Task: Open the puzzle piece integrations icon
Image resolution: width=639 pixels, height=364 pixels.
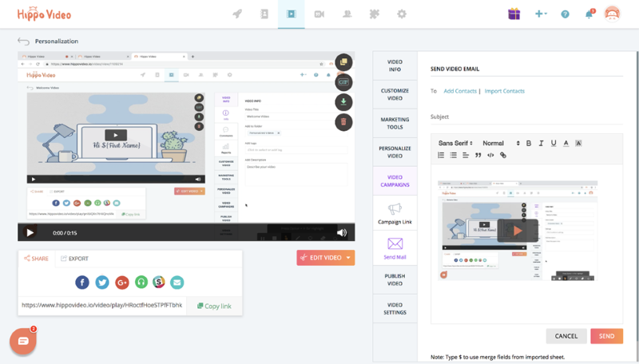Action: (374, 14)
